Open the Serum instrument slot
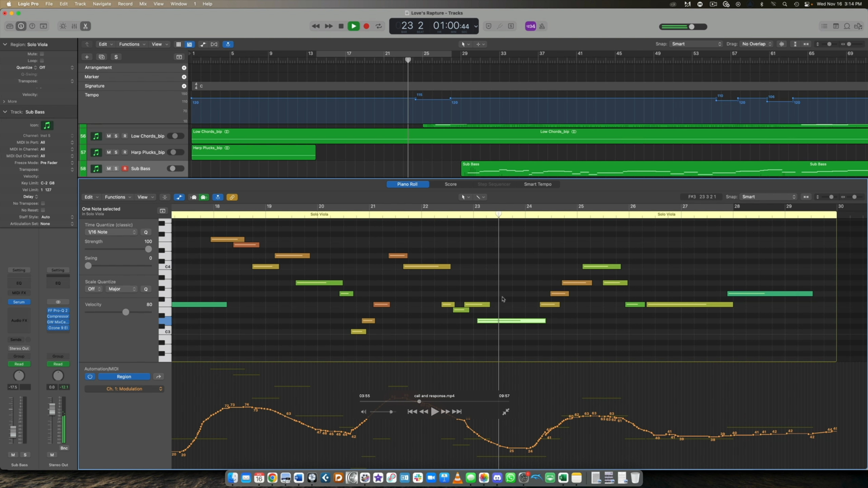Screen dimensions: 868x488 click(x=19, y=302)
